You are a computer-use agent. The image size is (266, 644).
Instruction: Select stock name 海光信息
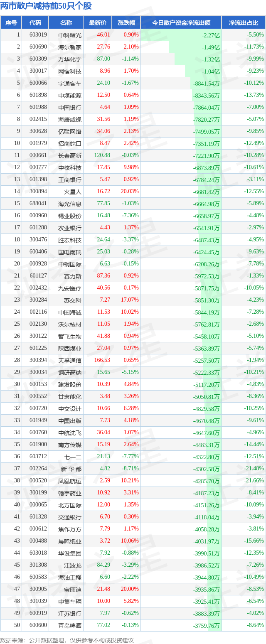tap(70, 204)
